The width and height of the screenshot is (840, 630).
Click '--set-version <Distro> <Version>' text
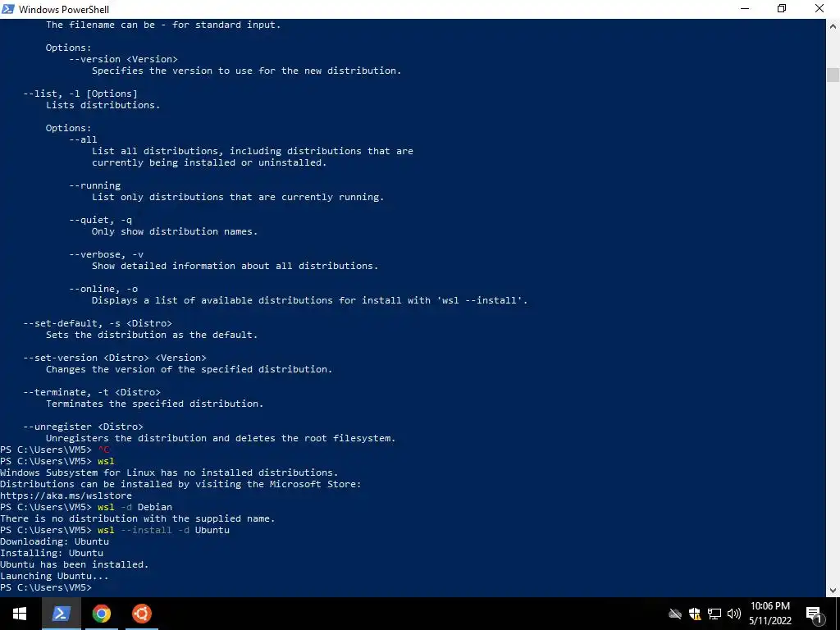115,358
